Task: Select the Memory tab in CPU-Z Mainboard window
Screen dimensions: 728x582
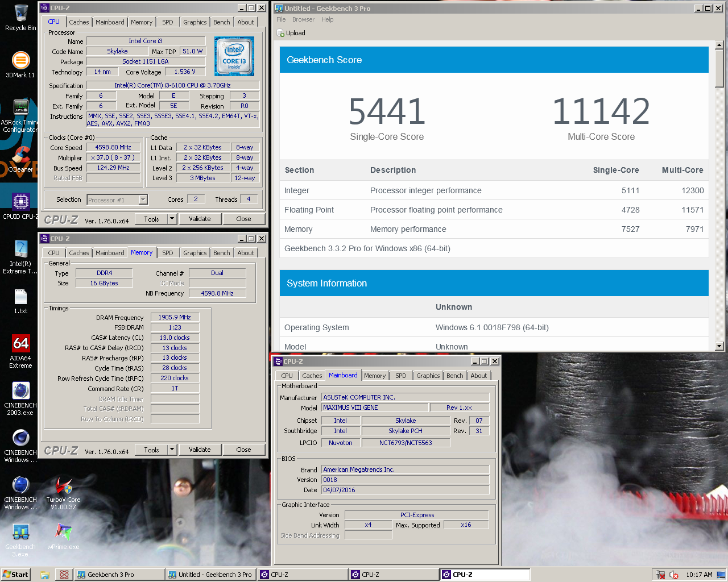Action: 375,376
